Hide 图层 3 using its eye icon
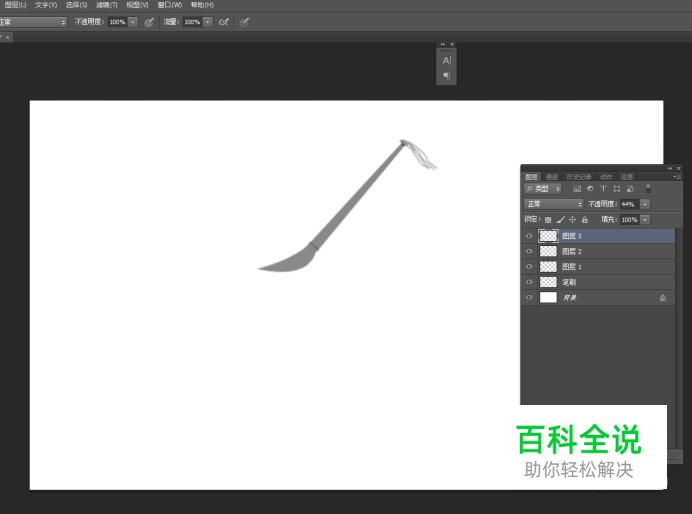Image resolution: width=692 pixels, height=514 pixels. pyautogui.click(x=529, y=236)
